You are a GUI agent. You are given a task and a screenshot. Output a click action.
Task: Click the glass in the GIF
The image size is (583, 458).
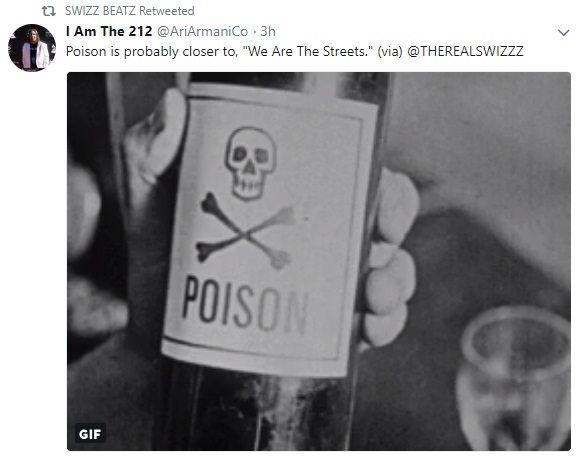pos(514,378)
